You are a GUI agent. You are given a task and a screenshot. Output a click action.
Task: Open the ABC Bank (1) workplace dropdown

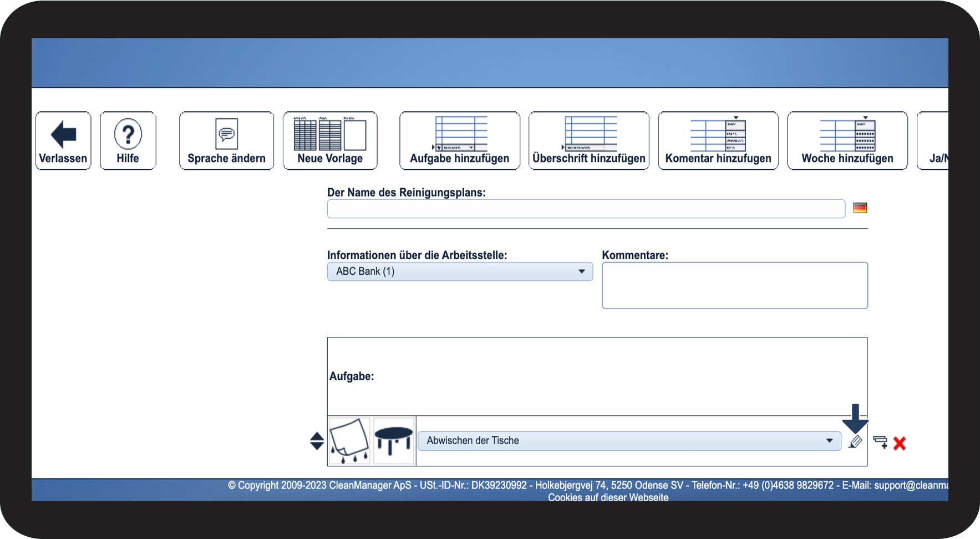pyautogui.click(x=460, y=271)
